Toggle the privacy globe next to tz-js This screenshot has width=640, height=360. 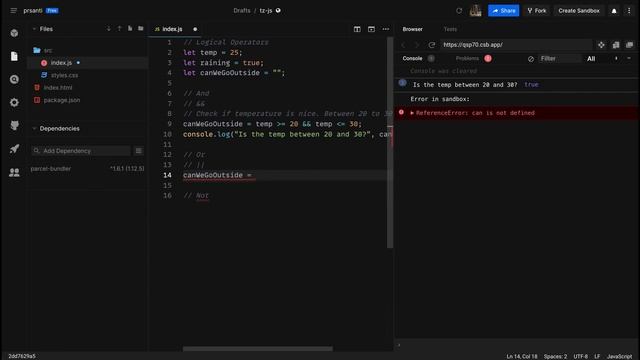tap(278, 11)
